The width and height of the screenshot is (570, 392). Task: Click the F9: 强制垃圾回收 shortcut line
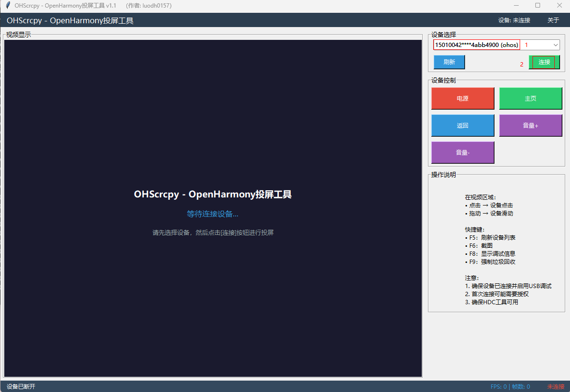click(491, 262)
